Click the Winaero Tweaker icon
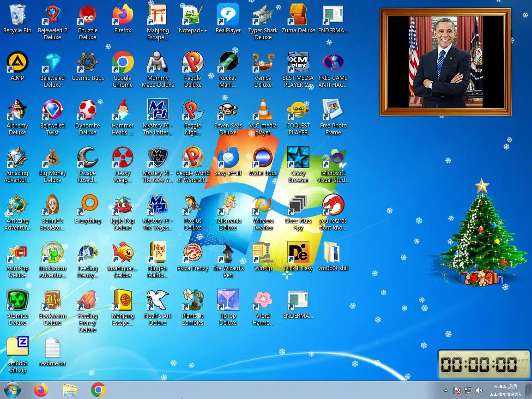Viewport: 532px width, 399px height. click(x=263, y=212)
